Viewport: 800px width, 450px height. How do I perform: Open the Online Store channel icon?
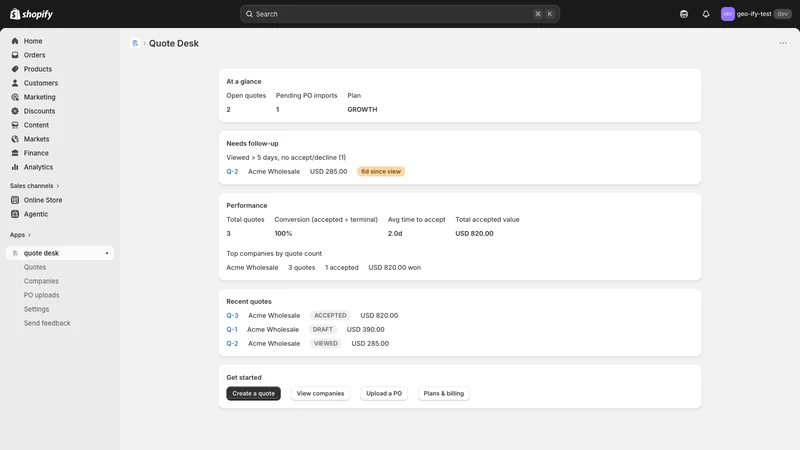point(15,200)
